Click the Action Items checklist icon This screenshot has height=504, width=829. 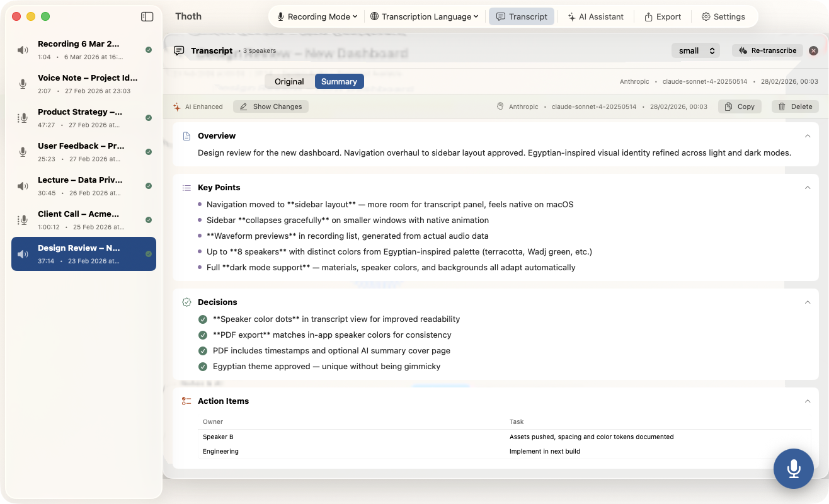186,401
